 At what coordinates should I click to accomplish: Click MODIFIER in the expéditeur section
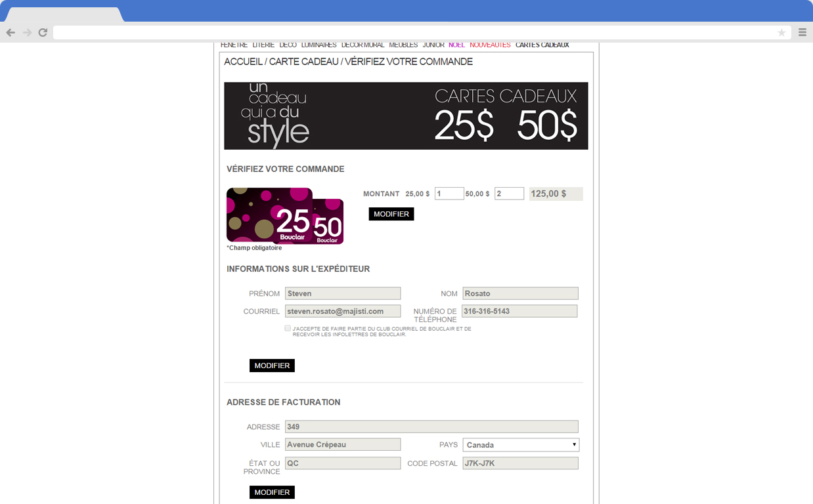click(x=272, y=366)
